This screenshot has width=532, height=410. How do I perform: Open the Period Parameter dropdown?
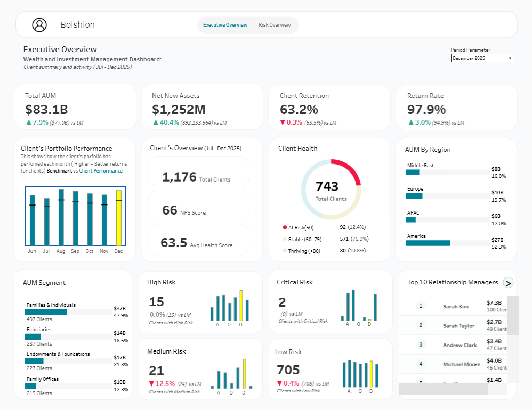tap(482, 58)
